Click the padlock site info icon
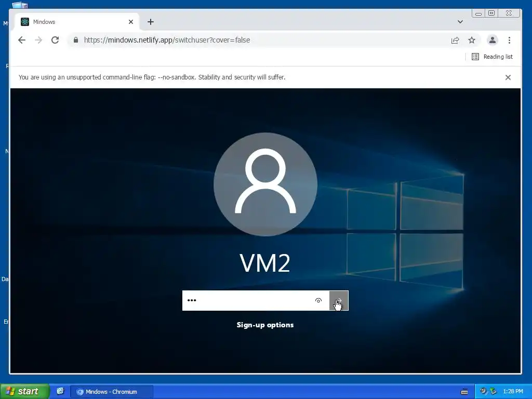The image size is (532, 399). click(x=76, y=40)
